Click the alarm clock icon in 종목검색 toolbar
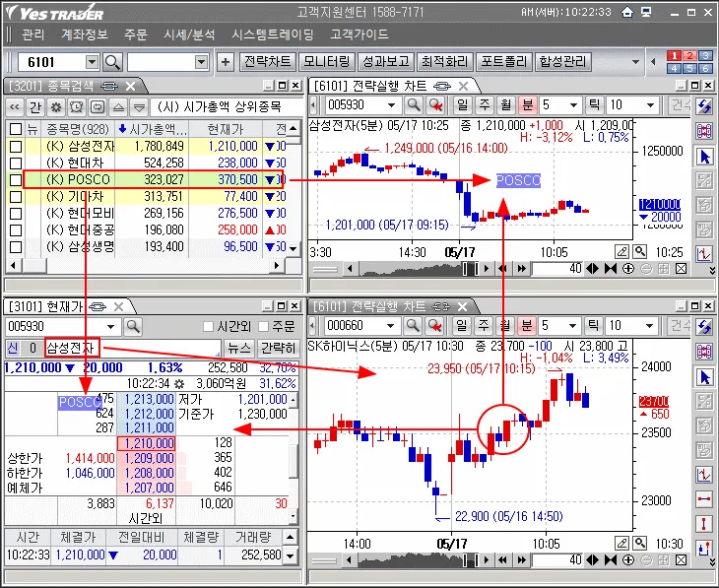Image resolution: width=719 pixels, height=588 pixels. [77, 107]
